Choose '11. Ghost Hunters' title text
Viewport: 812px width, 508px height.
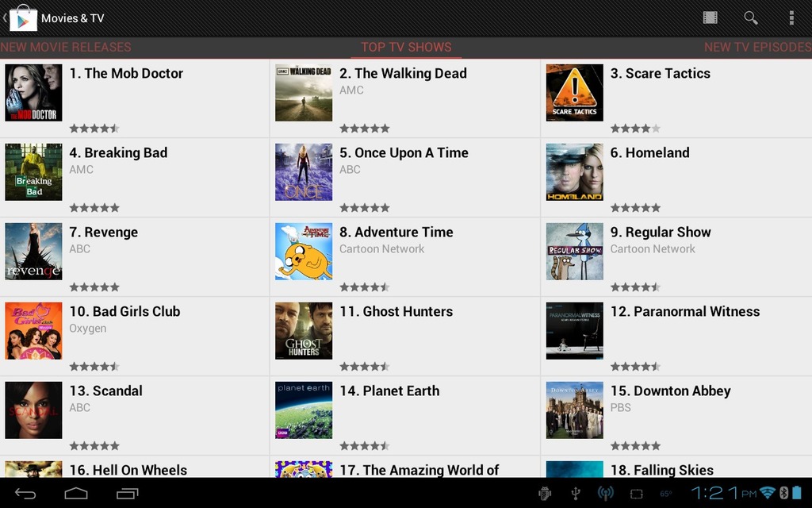[396, 311]
